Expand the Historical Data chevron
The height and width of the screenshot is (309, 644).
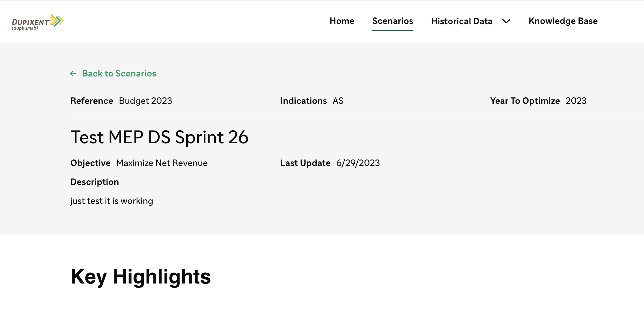[x=506, y=21]
